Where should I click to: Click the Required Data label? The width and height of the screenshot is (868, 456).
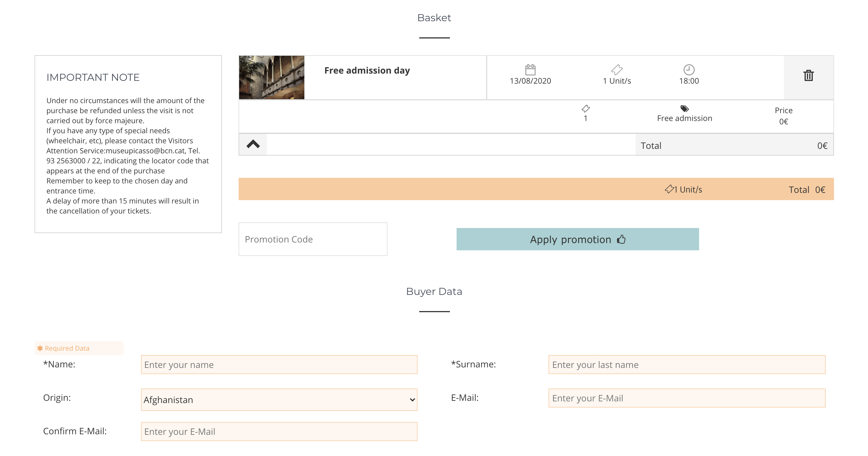pyautogui.click(x=67, y=348)
